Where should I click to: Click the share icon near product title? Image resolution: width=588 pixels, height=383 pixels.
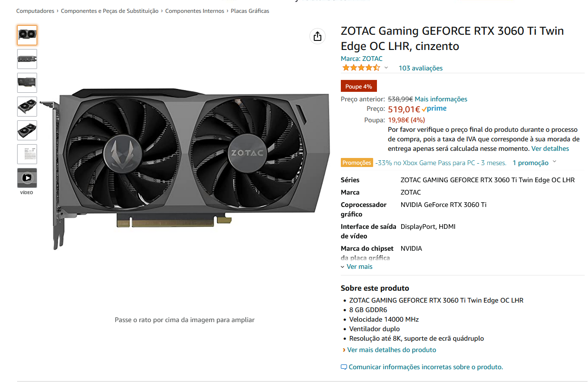click(x=317, y=36)
